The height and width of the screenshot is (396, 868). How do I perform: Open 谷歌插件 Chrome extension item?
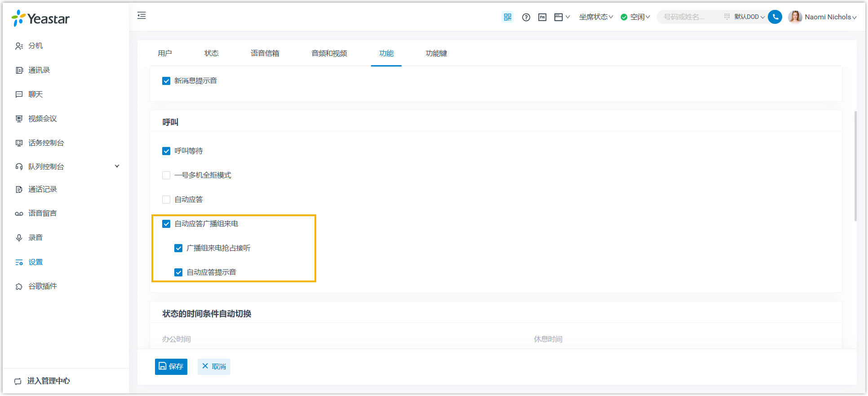[42, 286]
